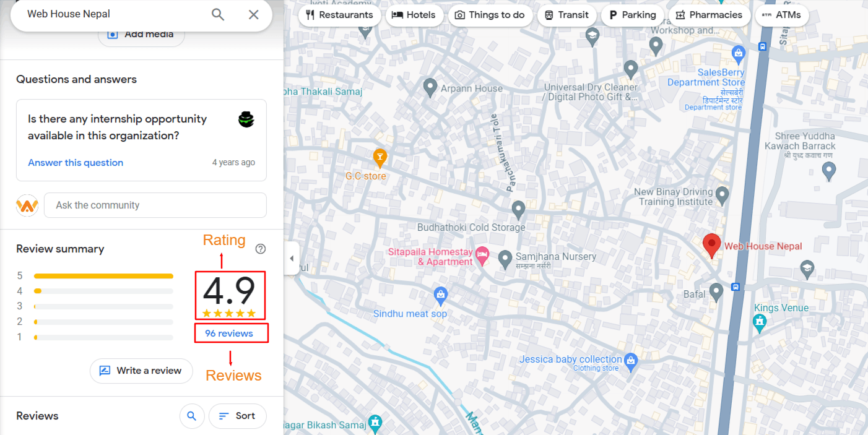Show Pharmacies on the map
868x435 pixels.
709,15
